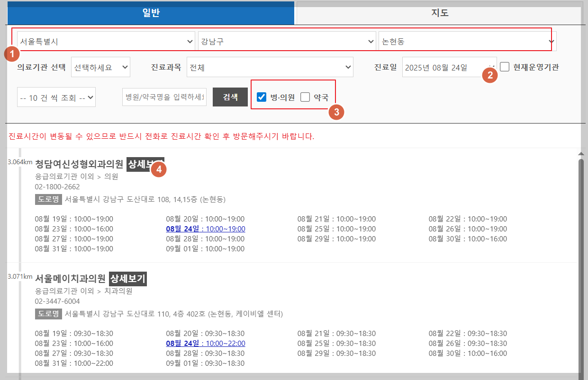The image size is (588, 380).
Task: Click phone number 02-3447-6004
Action: [57, 301]
